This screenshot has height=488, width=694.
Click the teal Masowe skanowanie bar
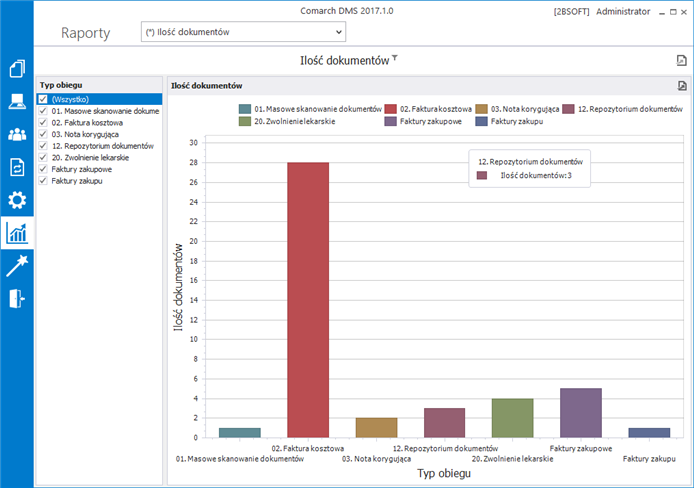tap(240, 433)
